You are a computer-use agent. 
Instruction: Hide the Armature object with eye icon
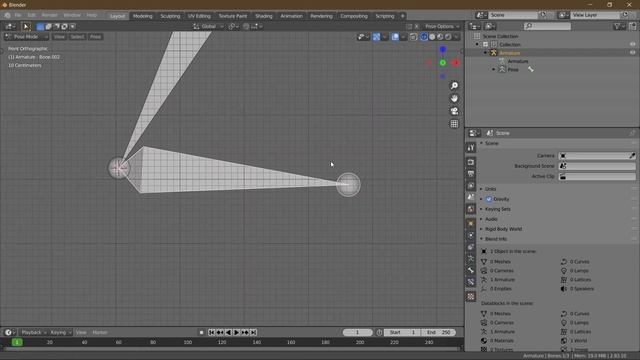point(632,53)
